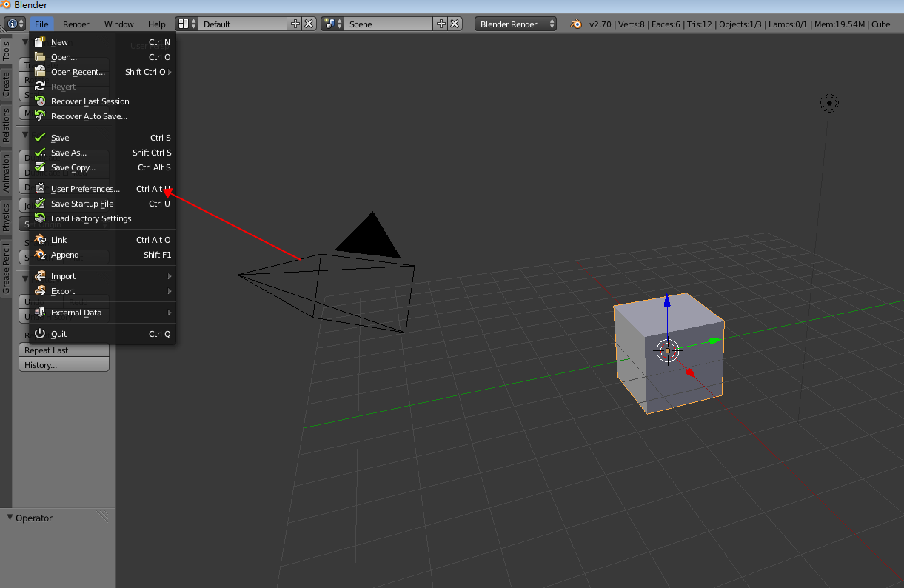Click the New file icon in File menu
The width and height of the screenshot is (904, 588).
pyautogui.click(x=38, y=41)
